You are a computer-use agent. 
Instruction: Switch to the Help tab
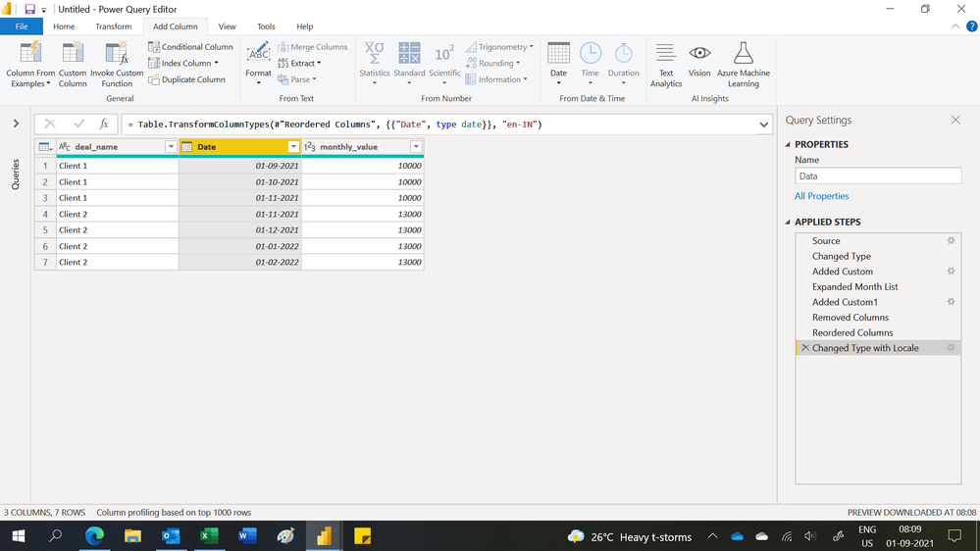click(x=304, y=26)
